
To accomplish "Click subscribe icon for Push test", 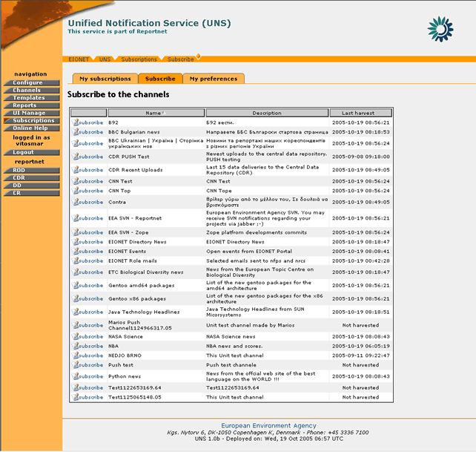I will pyautogui.click(x=76, y=364).
